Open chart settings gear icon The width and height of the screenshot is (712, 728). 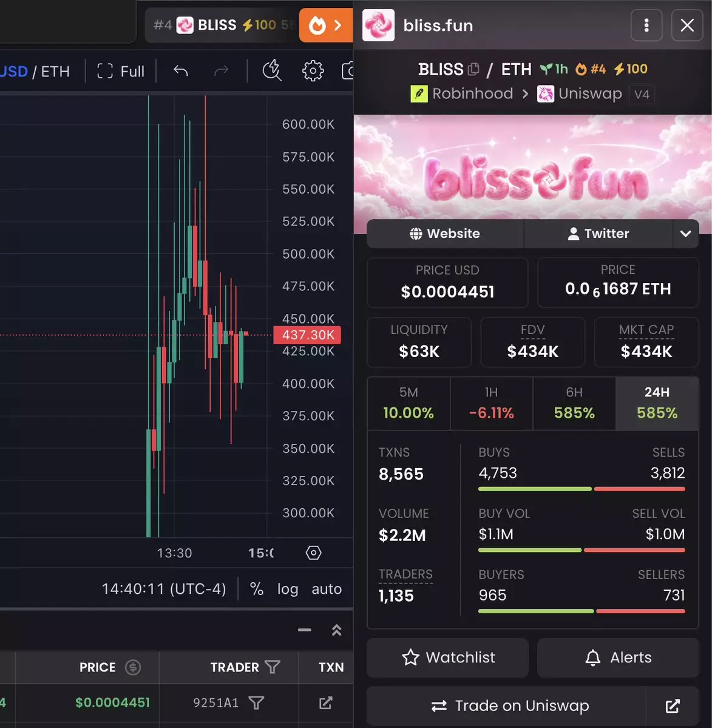click(x=313, y=71)
